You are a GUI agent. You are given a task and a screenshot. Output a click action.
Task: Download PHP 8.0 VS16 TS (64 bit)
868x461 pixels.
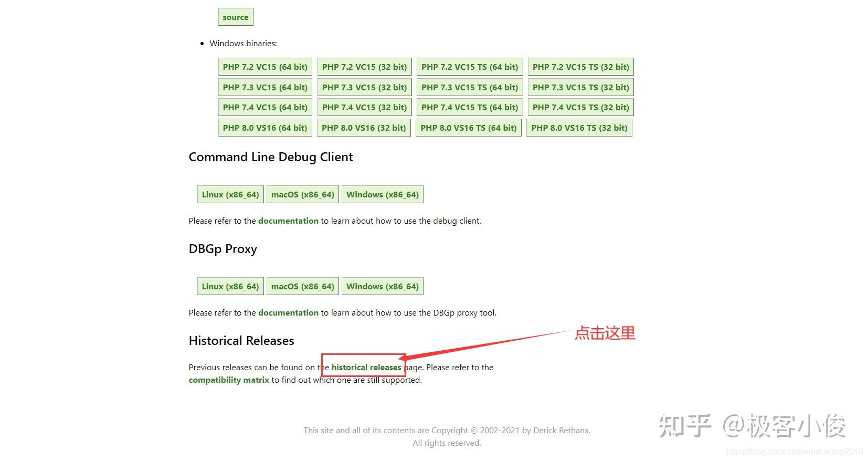(x=469, y=128)
